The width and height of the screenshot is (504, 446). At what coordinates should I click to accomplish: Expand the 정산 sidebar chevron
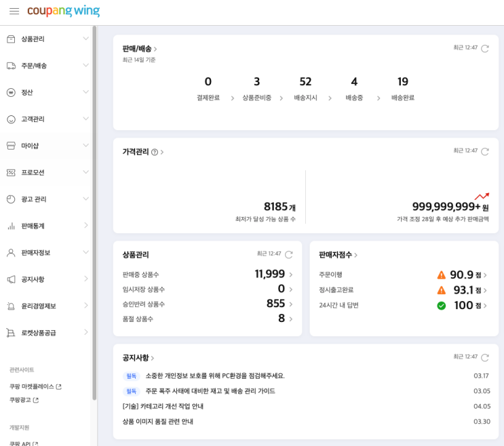[86, 92]
